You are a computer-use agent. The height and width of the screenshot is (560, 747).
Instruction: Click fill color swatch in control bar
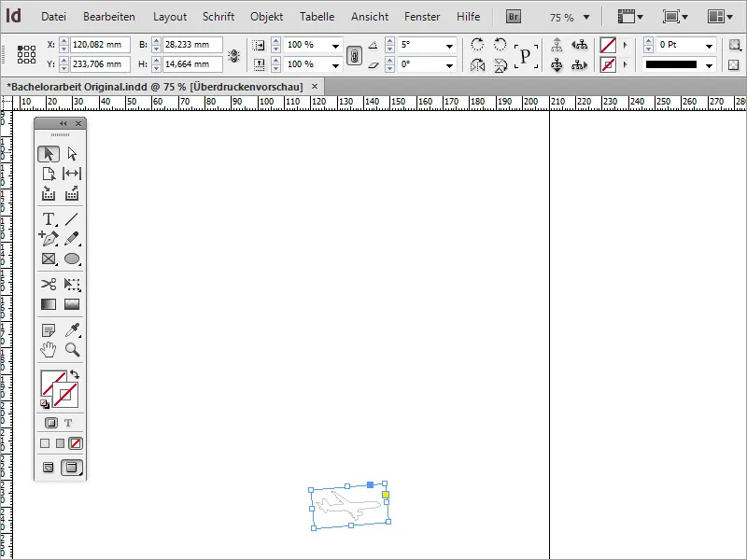[x=608, y=45]
